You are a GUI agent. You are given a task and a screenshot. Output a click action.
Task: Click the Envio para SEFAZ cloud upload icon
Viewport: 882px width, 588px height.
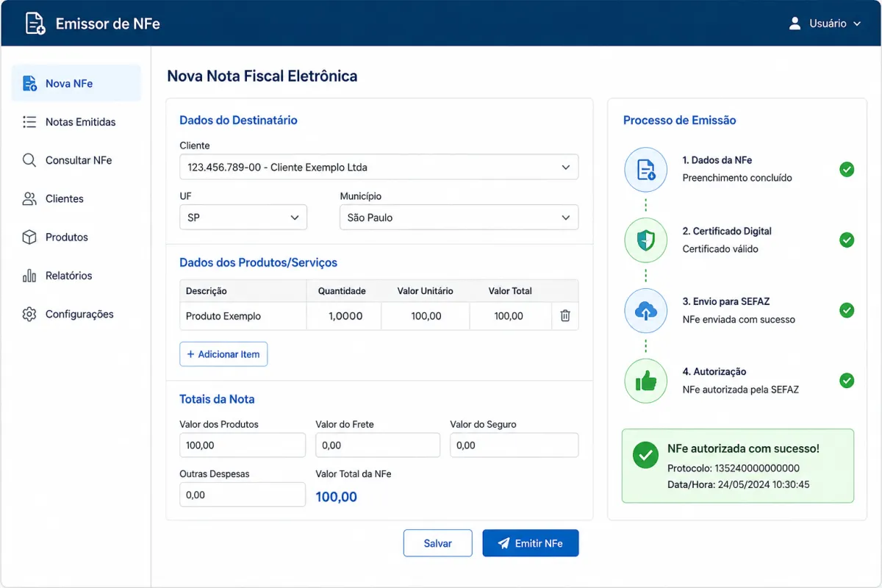coord(646,311)
